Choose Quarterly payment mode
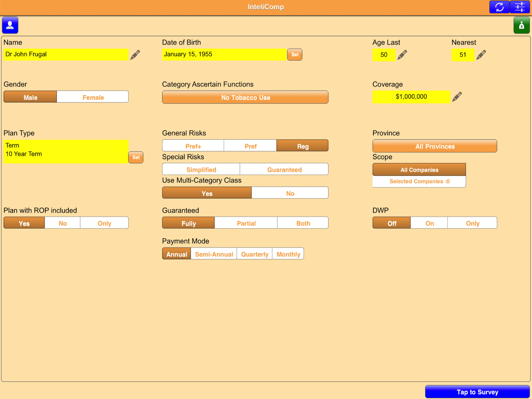 click(x=255, y=254)
